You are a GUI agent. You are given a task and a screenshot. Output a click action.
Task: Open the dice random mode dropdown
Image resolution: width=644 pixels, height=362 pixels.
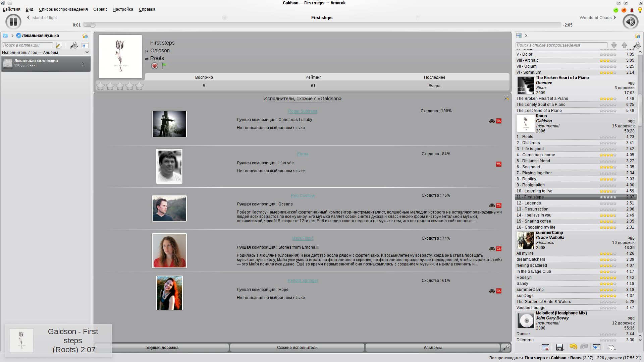click(x=611, y=348)
